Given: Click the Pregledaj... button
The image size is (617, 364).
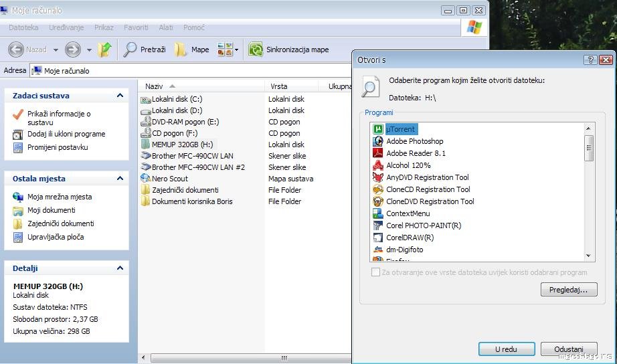Looking at the screenshot, I should click(568, 290).
